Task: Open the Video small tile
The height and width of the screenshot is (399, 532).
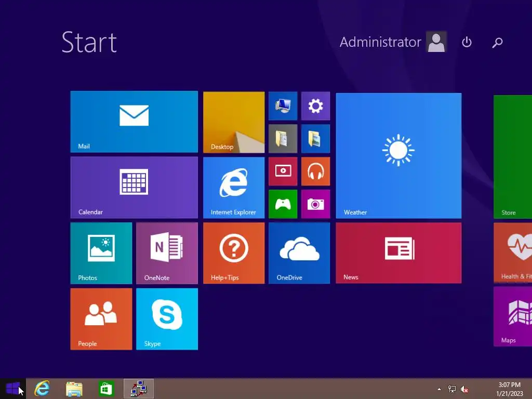Action: tap(283, 171)
